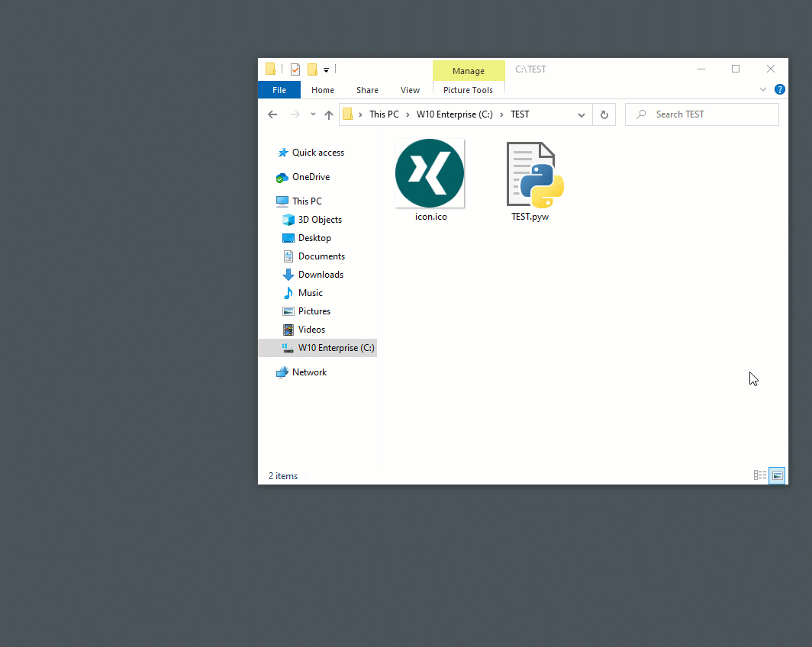Screen dimensions: 812x647
Task: Click New folder icon in title bar
Action: (x=312, y=69)
